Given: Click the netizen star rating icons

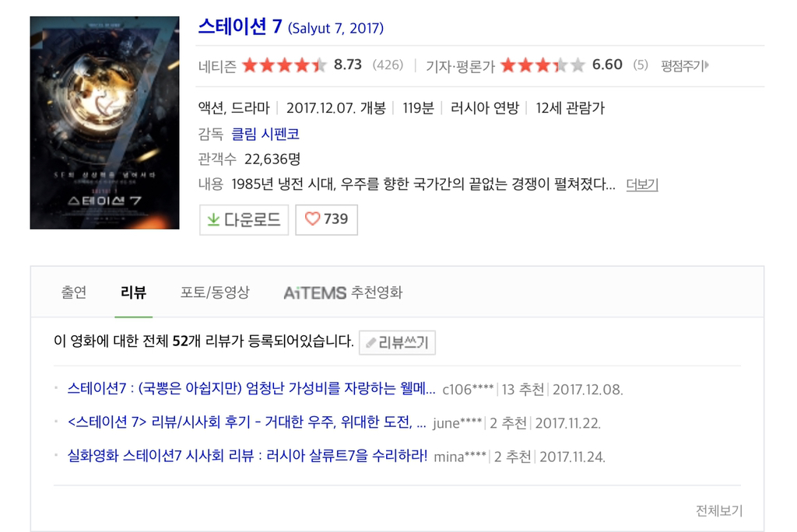Looking at the screenshot, I should 284,65.
